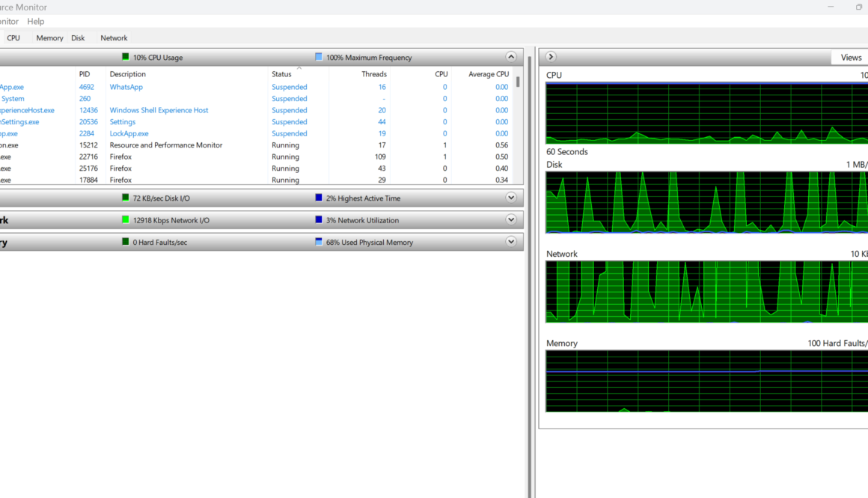This screenshot has width=868, height=498.
Task: Open the Help menu
Action: point(35,22)
